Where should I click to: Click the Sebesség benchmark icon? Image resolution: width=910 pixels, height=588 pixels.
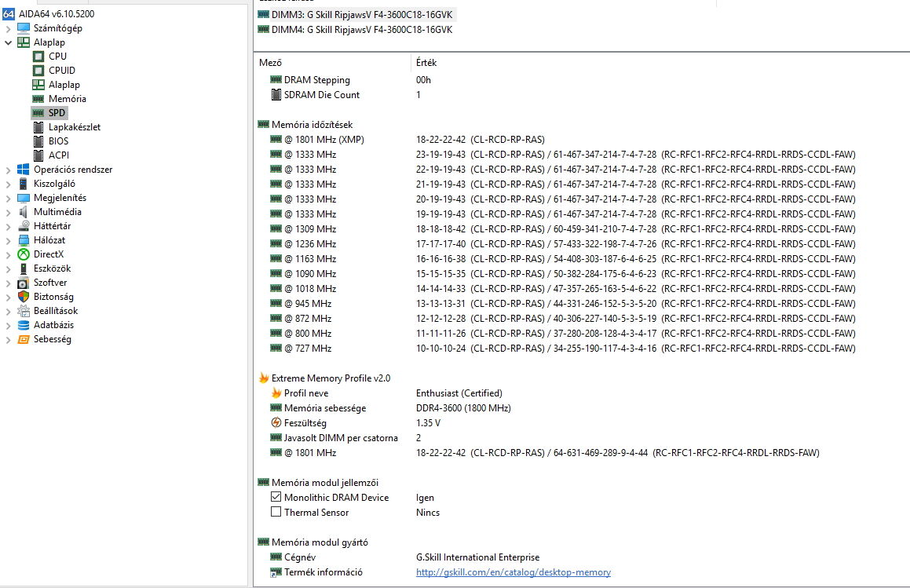point(24,339)
